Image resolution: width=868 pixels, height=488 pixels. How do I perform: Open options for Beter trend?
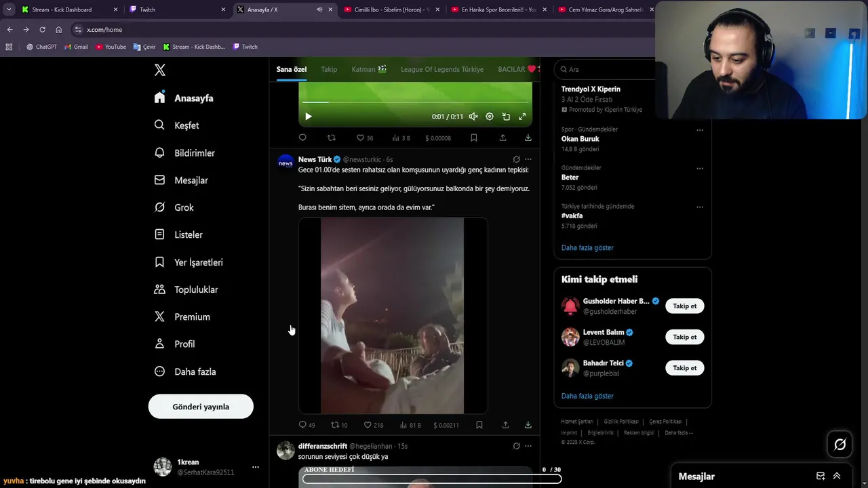tap(700, 169)
